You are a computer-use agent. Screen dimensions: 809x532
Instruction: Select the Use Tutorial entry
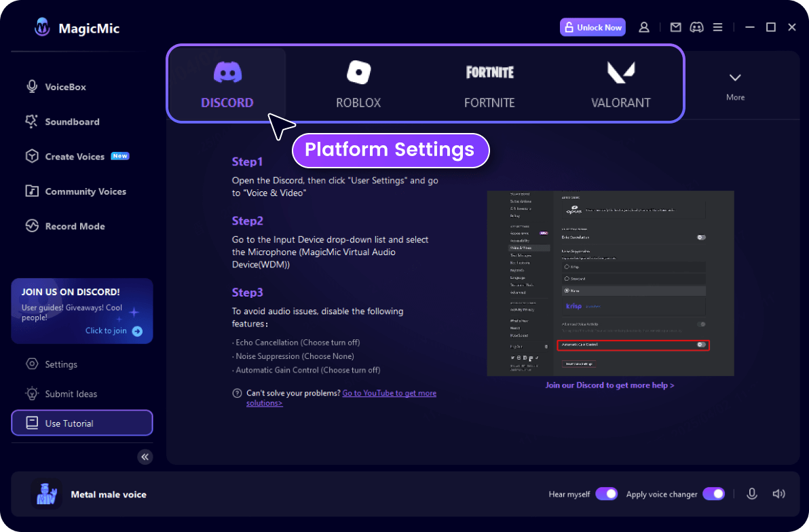pyautogui.click(x=82, y=423)
